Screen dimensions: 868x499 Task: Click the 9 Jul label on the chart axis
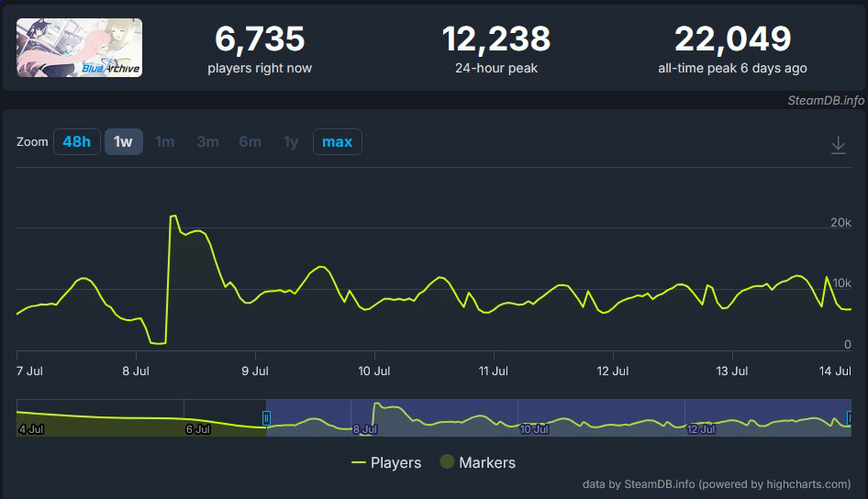coord(255,371)
